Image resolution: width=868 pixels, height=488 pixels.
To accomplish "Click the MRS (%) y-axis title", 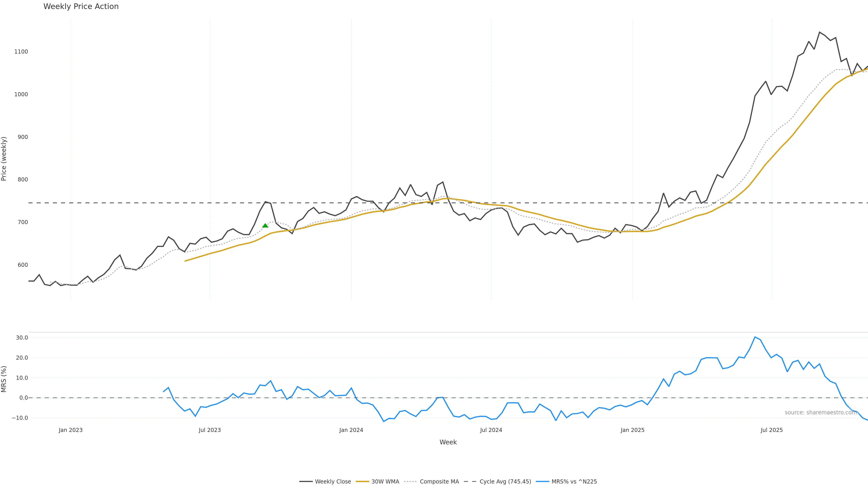I will coord(4,379).
